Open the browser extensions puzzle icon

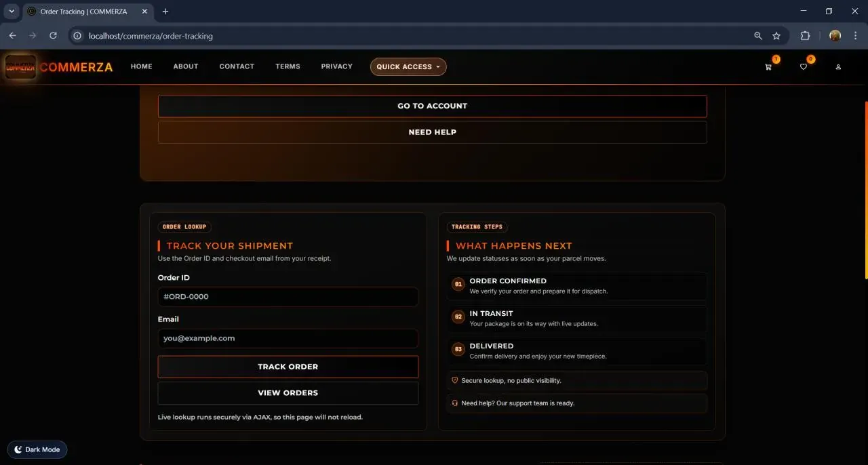click(x=806, y=36)
